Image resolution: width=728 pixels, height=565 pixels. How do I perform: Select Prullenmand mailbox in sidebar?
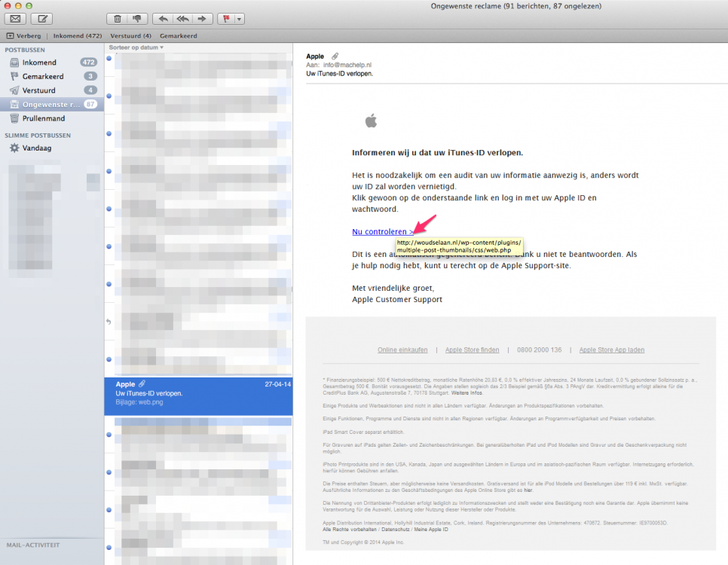click(x=52, y=118)
